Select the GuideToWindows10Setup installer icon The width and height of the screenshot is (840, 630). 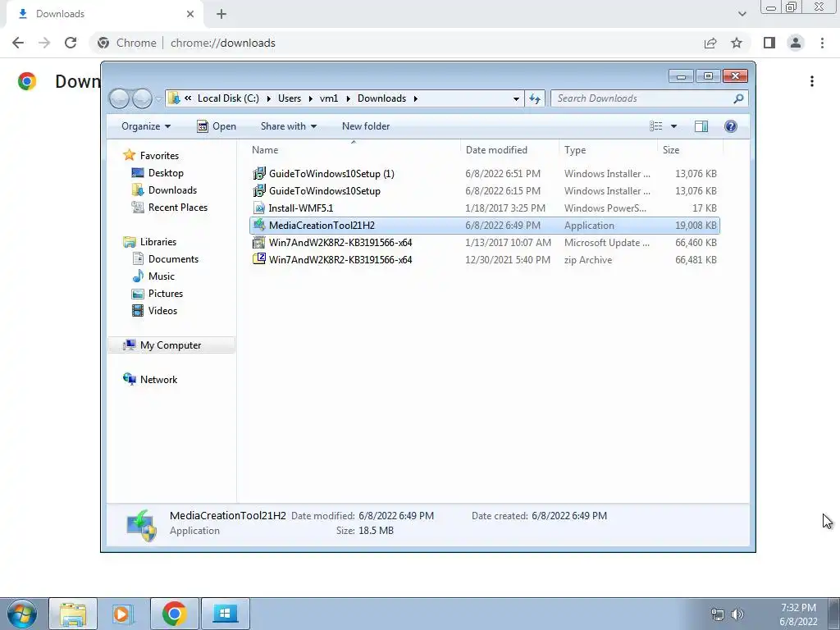click(x=259, y=190)
